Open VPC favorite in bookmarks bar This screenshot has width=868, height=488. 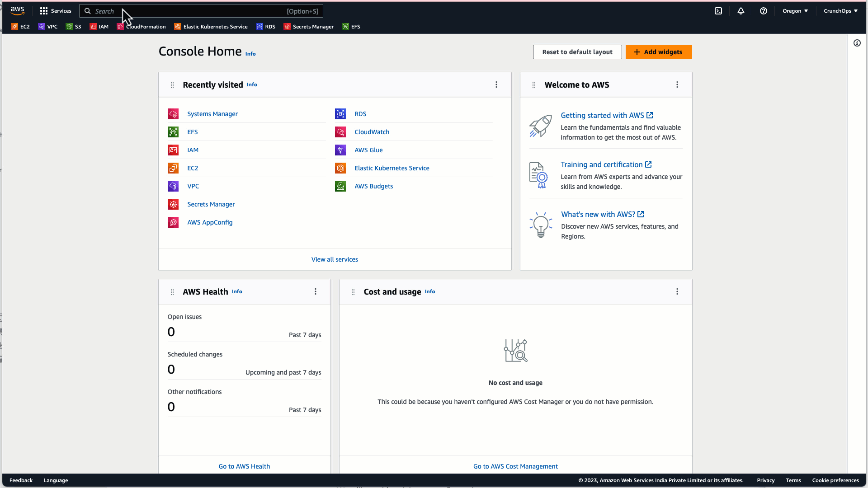[x=48, y=27]
